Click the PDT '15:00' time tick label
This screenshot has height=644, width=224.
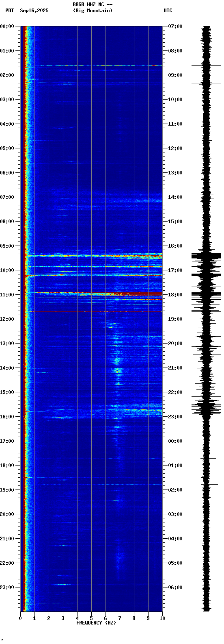click(x=7, y=392)
